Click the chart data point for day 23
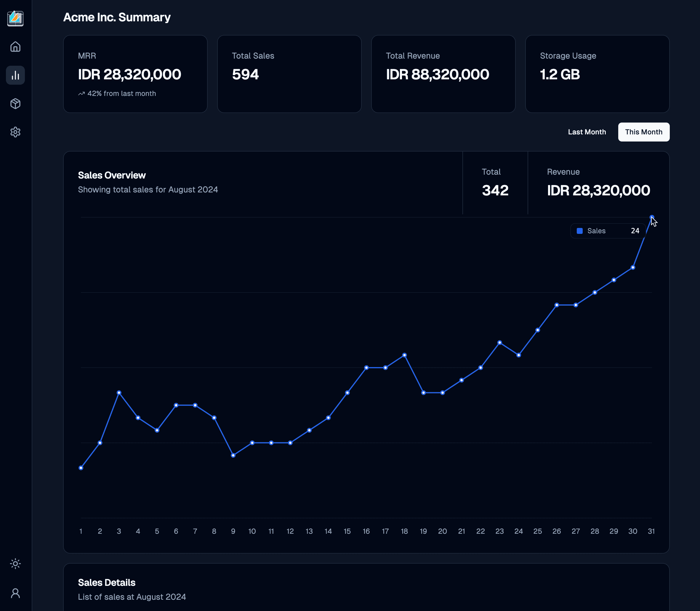The height and width of the screenshot is (611, 700). pyautogui.click(x=500, y=343)
